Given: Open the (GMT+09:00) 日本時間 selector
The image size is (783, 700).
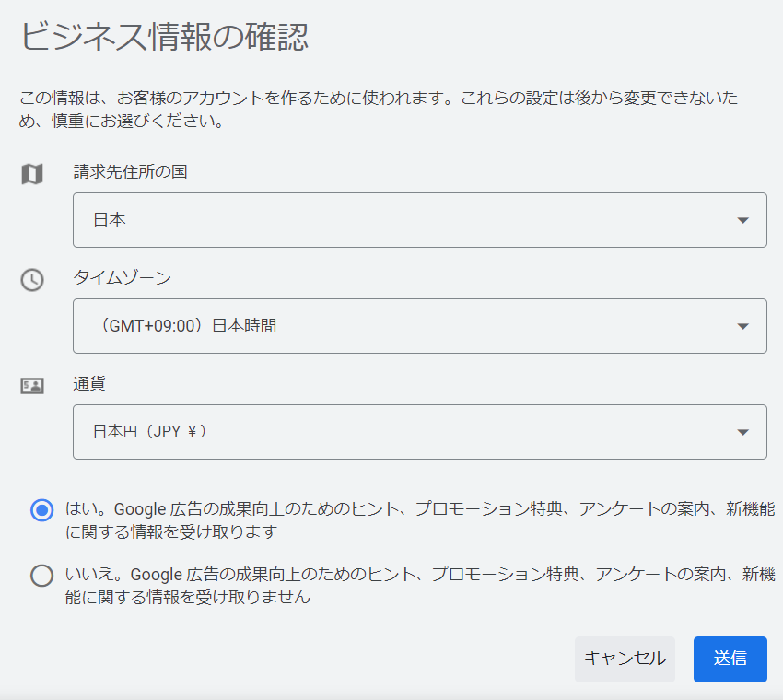Looking at the screenshot, I should (419, 326).
